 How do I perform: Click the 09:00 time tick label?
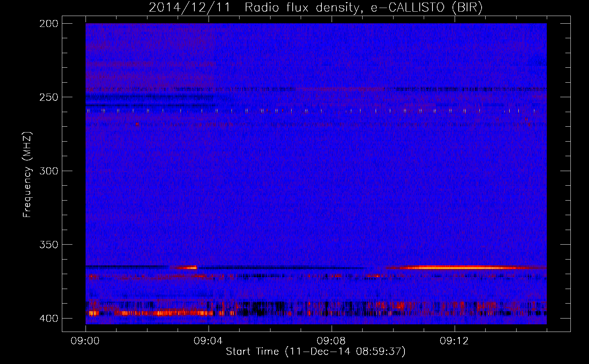click(x=86, y=341)
